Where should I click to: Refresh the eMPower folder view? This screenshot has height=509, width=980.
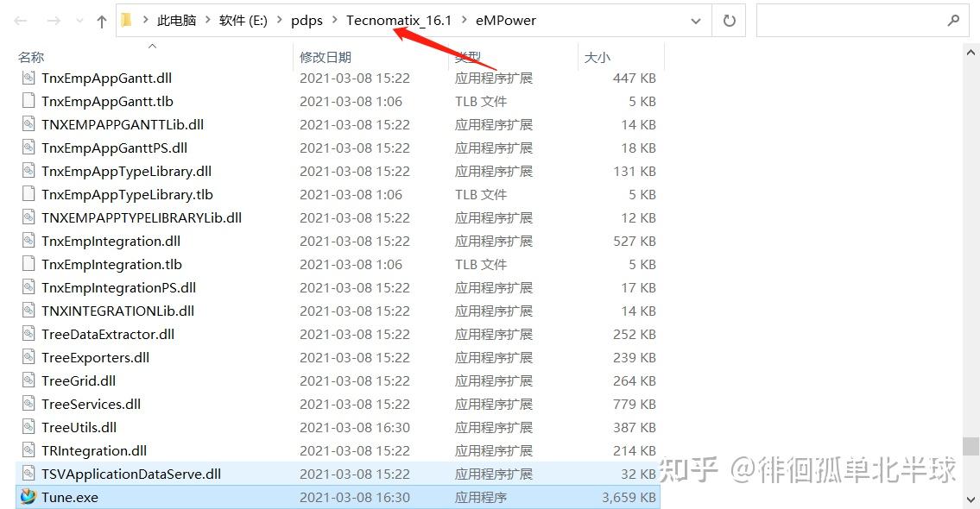pyautogui.click(x=729, y=21)
